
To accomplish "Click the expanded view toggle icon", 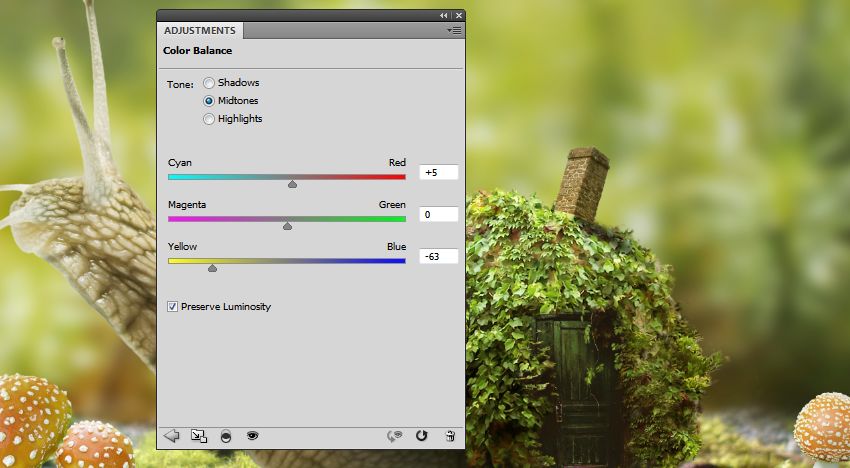I will (199, 435).
